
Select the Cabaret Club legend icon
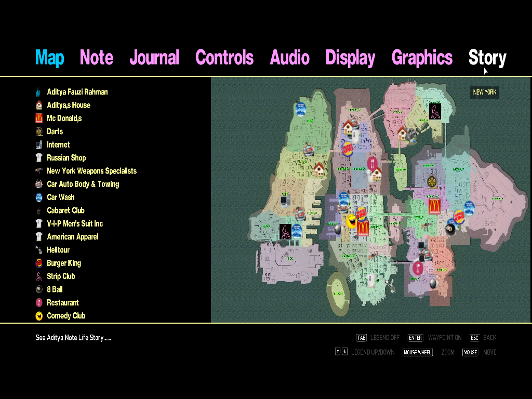pos(39,210)
